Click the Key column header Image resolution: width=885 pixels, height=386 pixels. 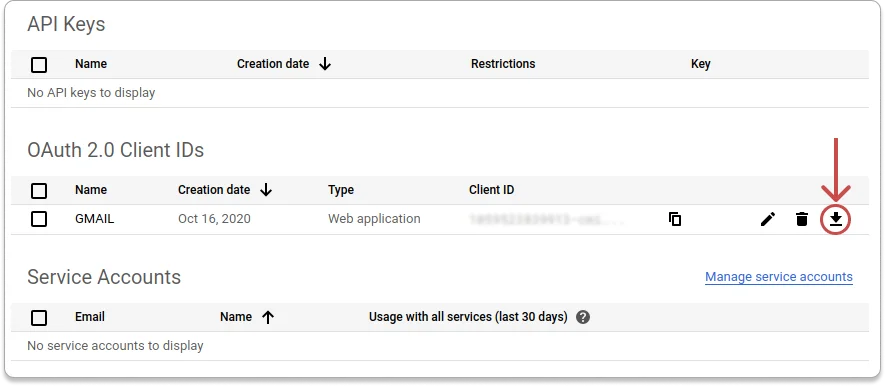click(x=700, y=64)
